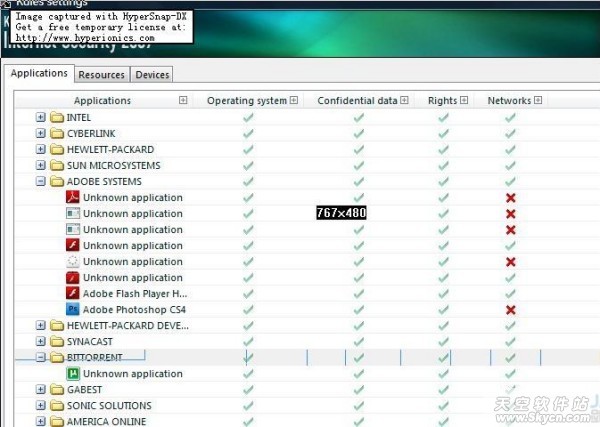Expand the SYNACAST folder node
This screenshot has width=600, height=427.
pyautogui.click(x=41, y=341)
